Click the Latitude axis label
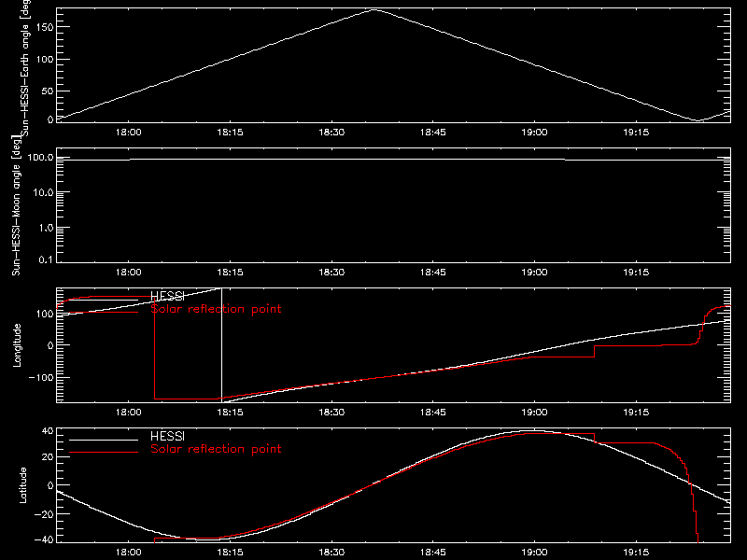The width and height of the screenshot is (747, 560). pos(22,485)
